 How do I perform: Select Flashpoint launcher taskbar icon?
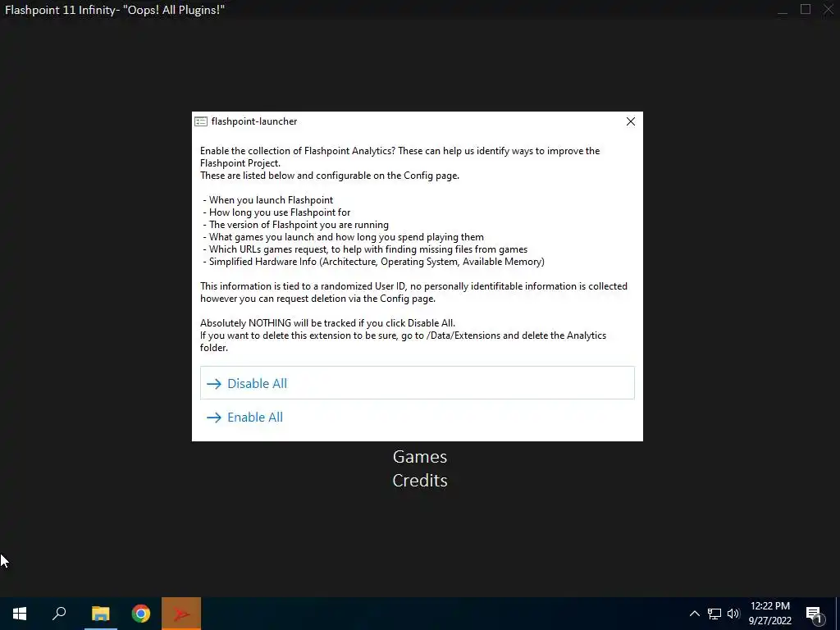click(x=181, y=614)
